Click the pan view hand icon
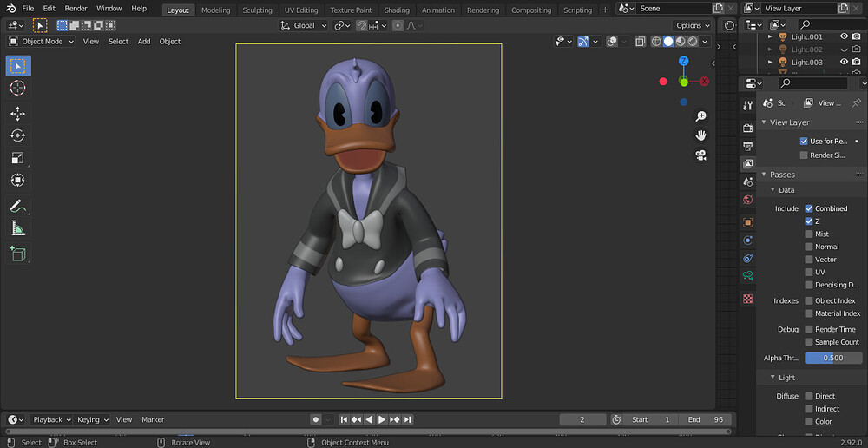868x448 pixels. click(x=700, y=135)
